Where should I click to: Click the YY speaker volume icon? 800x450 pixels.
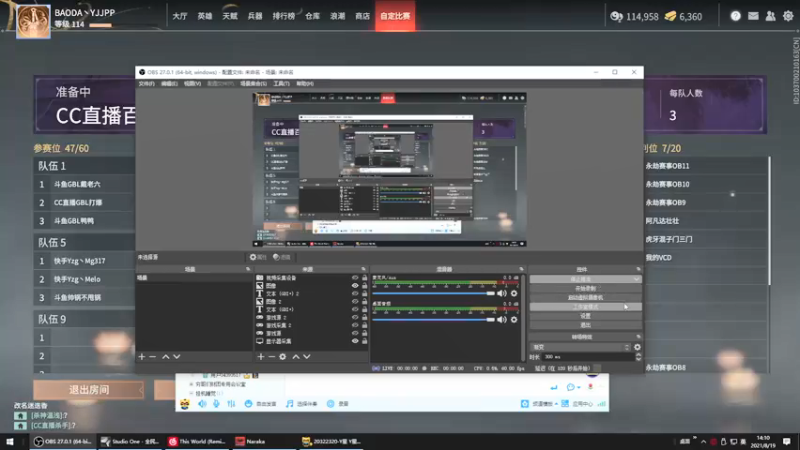pyautogui.click(x=203, y=404)
